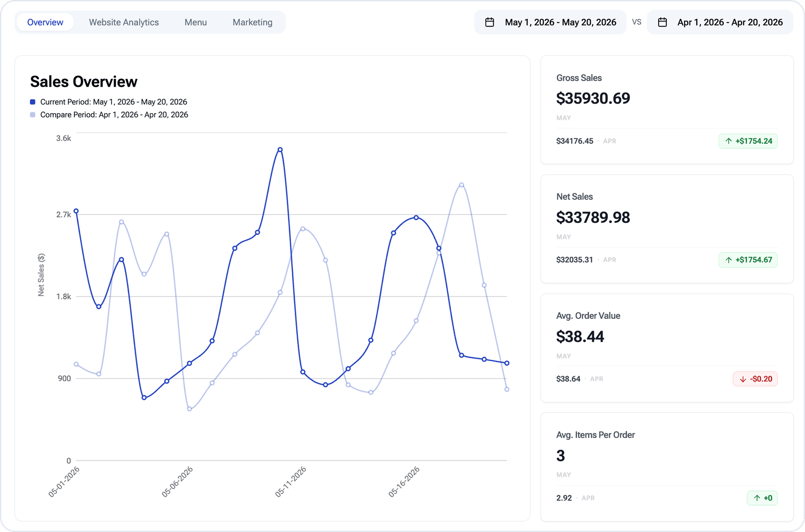Click calendar icon beside May 1, 2026 range
This screenshot has width=805, height=532.
coord(489,22)
